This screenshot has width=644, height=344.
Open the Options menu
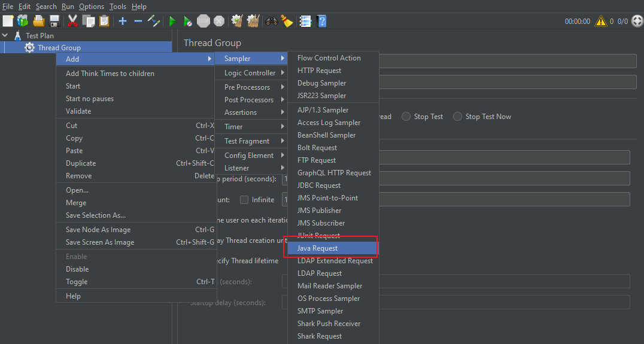92,7
